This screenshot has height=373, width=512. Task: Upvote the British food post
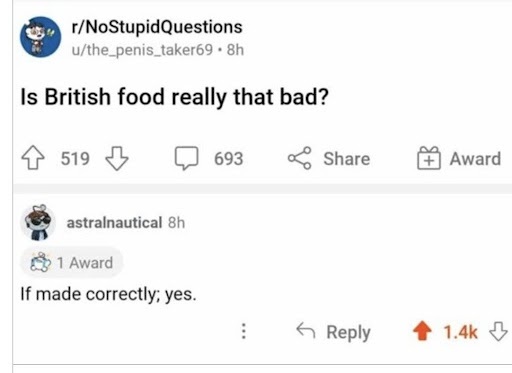pos(33,158)
